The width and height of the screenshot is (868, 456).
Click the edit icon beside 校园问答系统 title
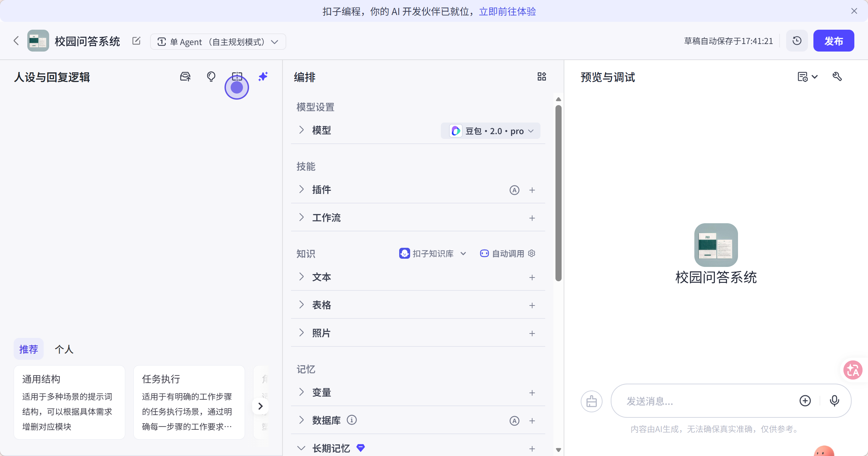pos(136,41)
